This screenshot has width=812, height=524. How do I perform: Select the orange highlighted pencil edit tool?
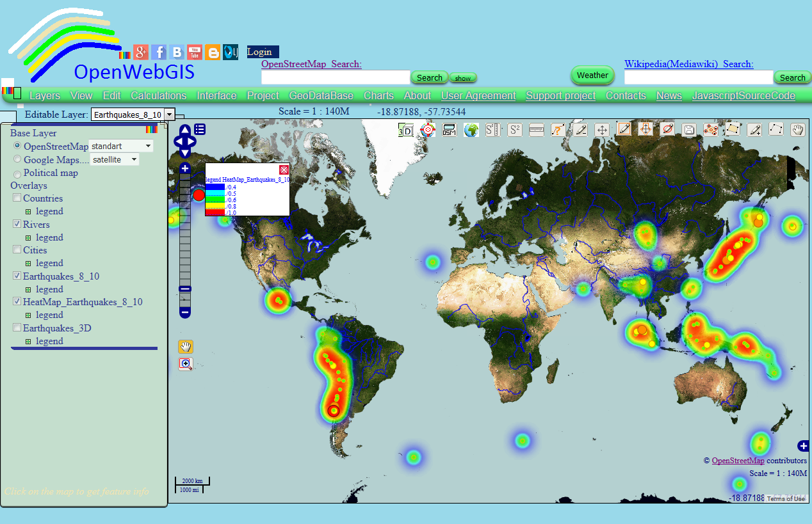(624, 129)
